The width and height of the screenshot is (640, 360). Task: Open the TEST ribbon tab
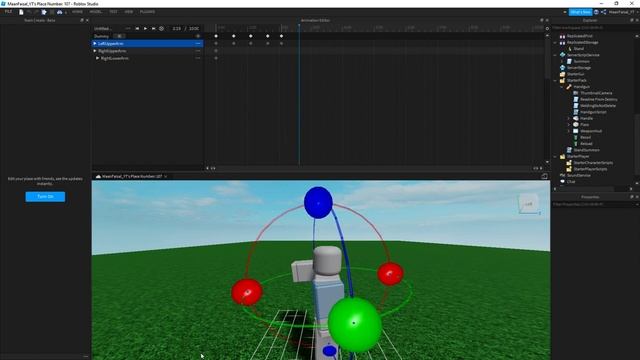click(x=113, y=12)
